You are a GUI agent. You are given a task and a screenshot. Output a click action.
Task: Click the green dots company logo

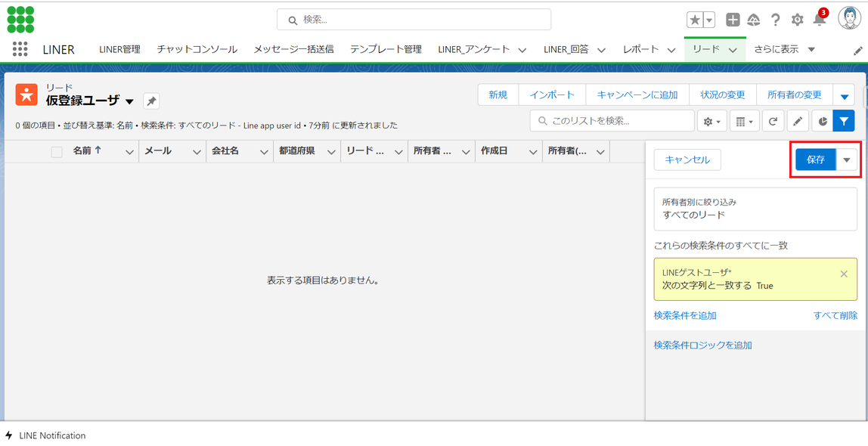point(20,20)
